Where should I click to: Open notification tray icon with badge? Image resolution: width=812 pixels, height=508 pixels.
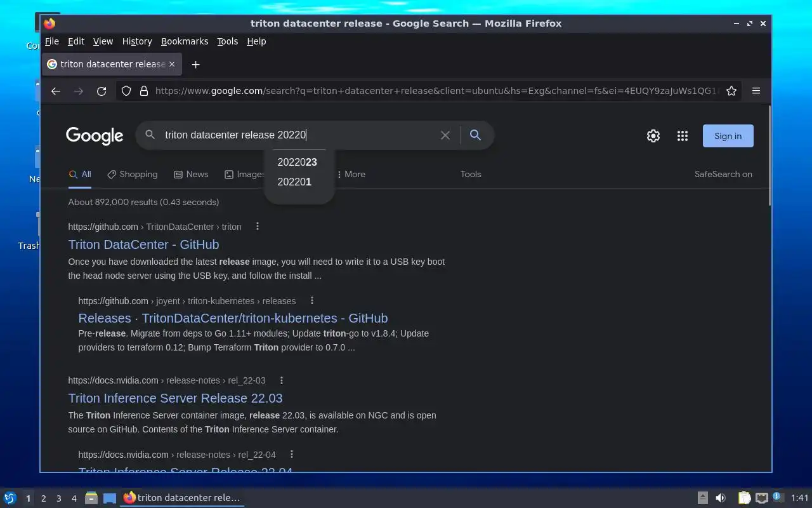pyautogui.click(x=778, y=497)
